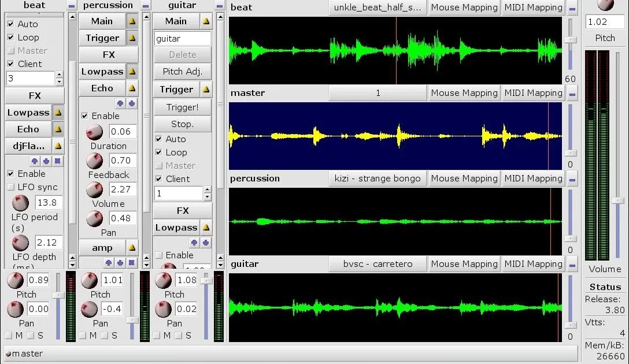
Task: Expand the guitar Trigger section triangle
Action: tap(206, 90)
